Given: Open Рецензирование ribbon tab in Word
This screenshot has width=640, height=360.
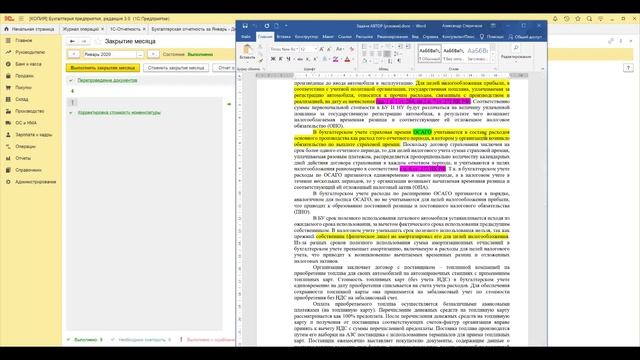Looking at the screenshot, I should 392,37.
